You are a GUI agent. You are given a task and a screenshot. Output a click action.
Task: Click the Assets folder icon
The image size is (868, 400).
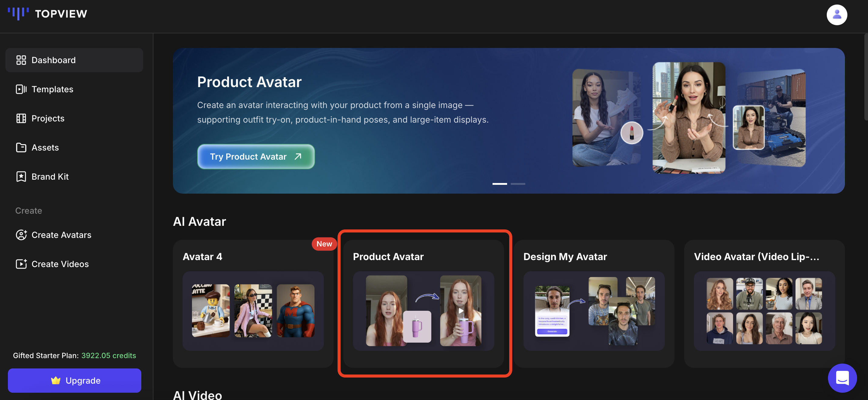pos(21,147)
